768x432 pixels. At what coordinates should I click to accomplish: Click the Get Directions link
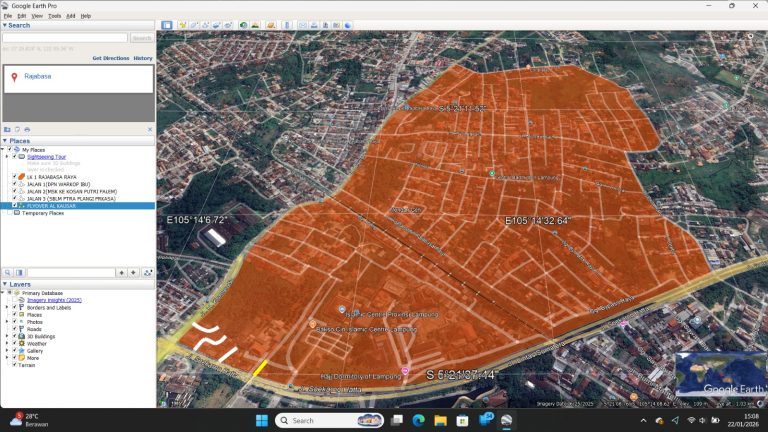(110, 58)
